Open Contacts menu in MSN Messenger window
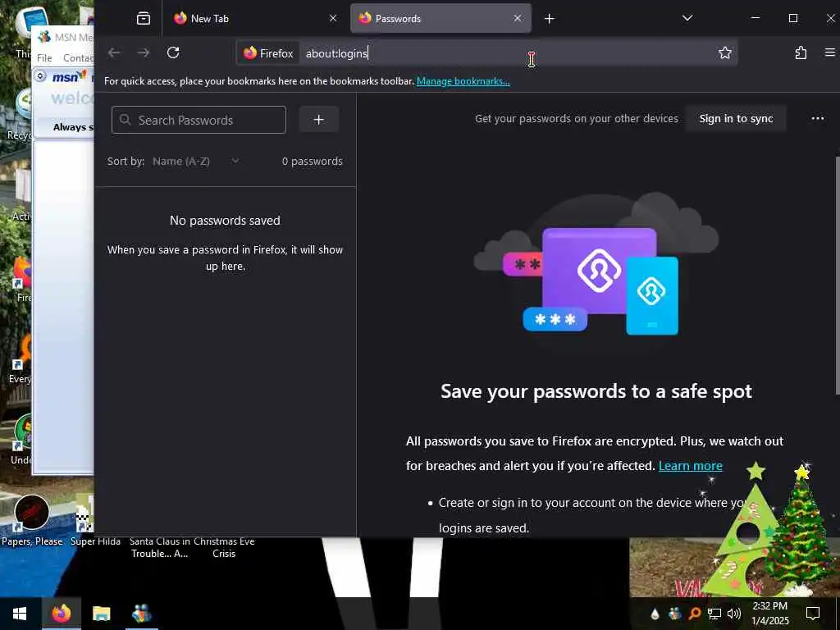The width and height of the screenshot is (840, 630). click(78, 58)
